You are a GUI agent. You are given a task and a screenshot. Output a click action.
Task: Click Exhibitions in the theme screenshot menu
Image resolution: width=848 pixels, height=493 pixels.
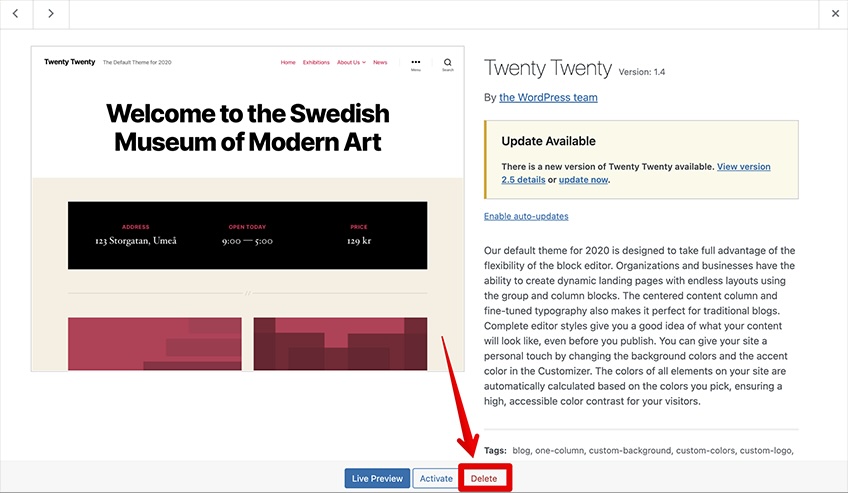pyautogui.click(x=316, y=62)
